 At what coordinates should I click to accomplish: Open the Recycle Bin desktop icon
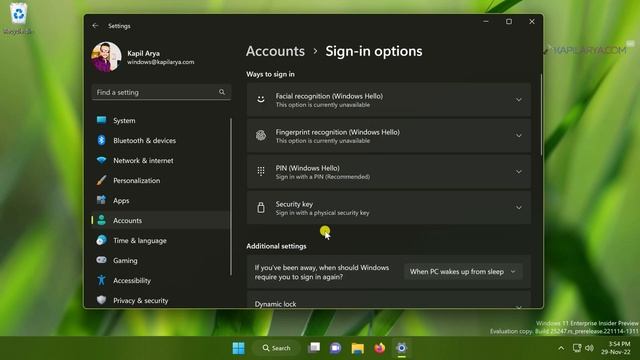(18, 19)
